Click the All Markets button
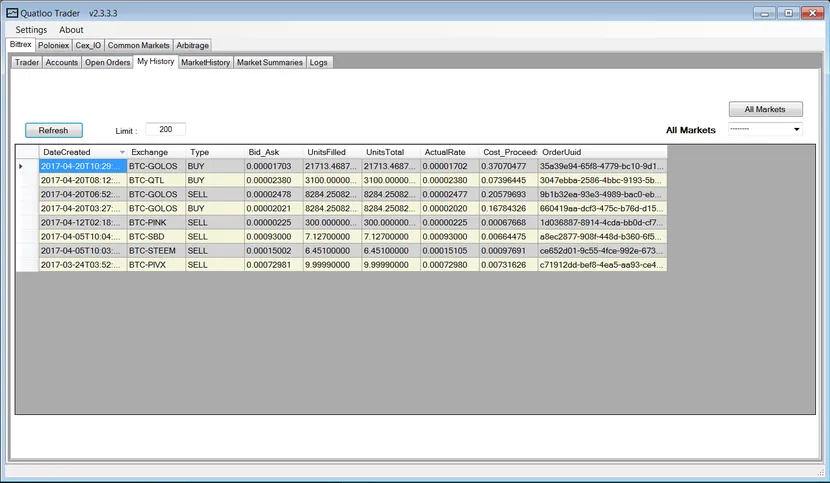Screen dimensions: 830x483 pos(765,109)
